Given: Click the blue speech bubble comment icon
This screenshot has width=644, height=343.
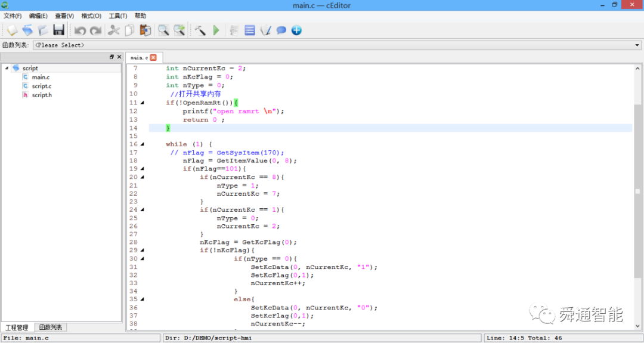Looking at the screenshot, I should click(x=281, y=30).
